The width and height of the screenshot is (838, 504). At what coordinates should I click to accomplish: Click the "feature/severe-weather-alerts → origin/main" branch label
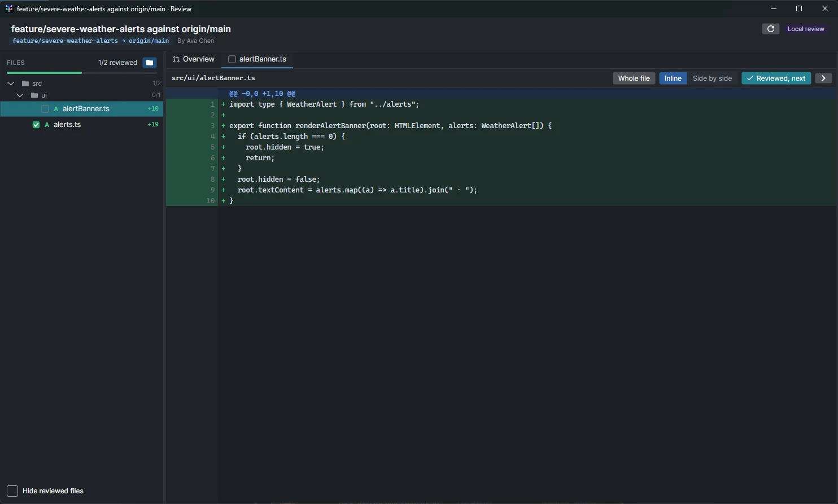coord(90,41)
